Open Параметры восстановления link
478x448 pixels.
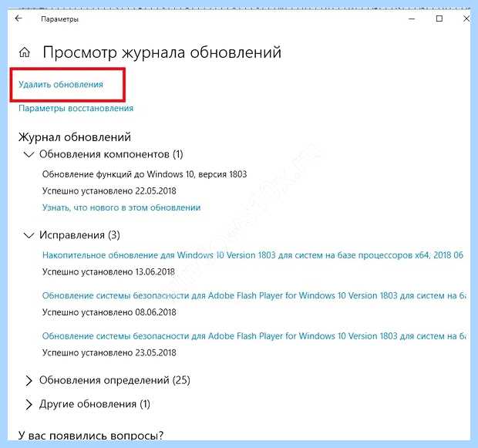pos(76,108)
